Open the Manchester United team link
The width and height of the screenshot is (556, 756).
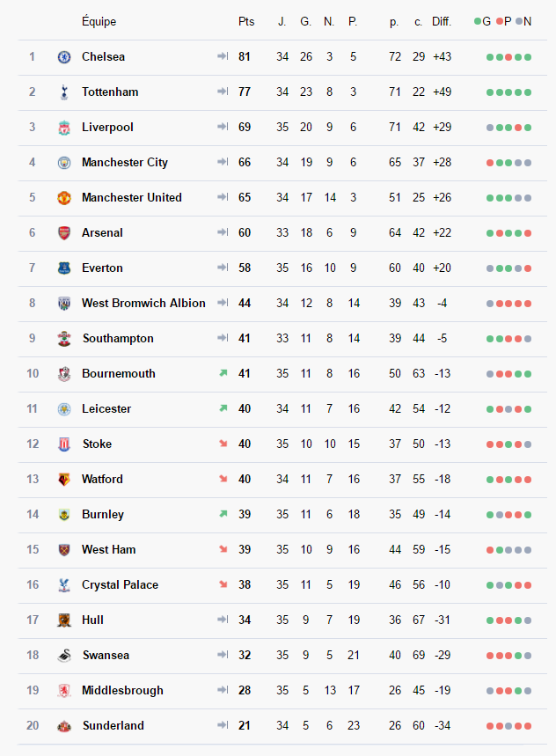tap(132, 197)
